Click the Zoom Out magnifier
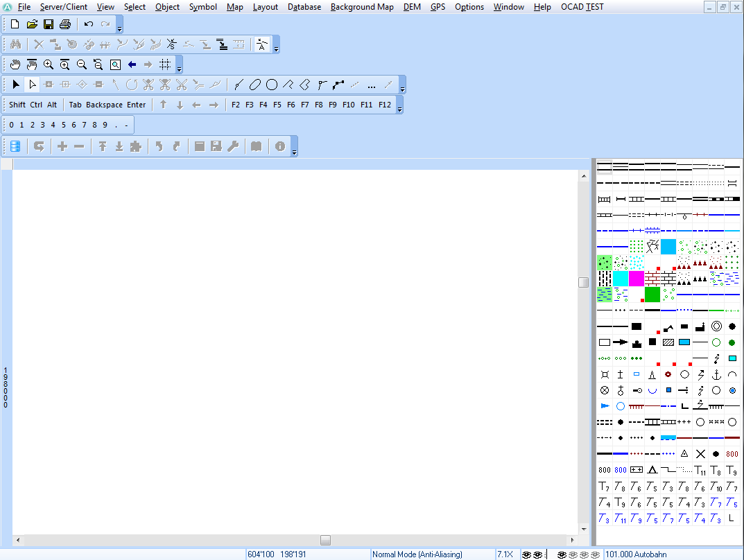744x560 pixels. tap(82, 64)
